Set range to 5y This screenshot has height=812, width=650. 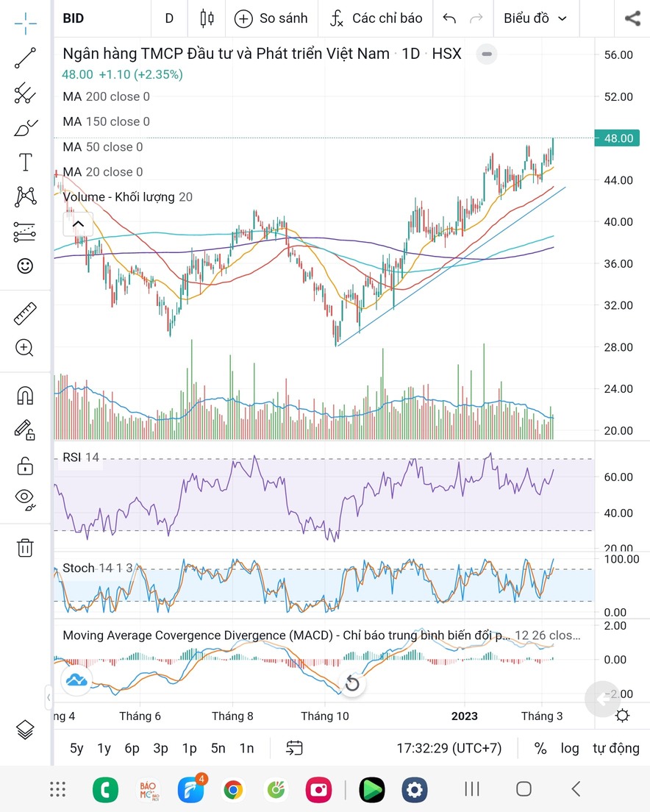point(76,748)
